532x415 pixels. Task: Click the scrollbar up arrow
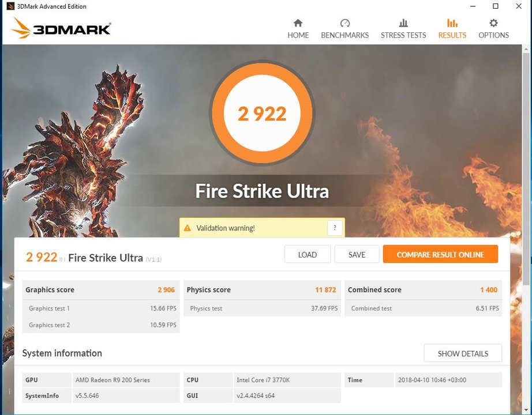526,49
